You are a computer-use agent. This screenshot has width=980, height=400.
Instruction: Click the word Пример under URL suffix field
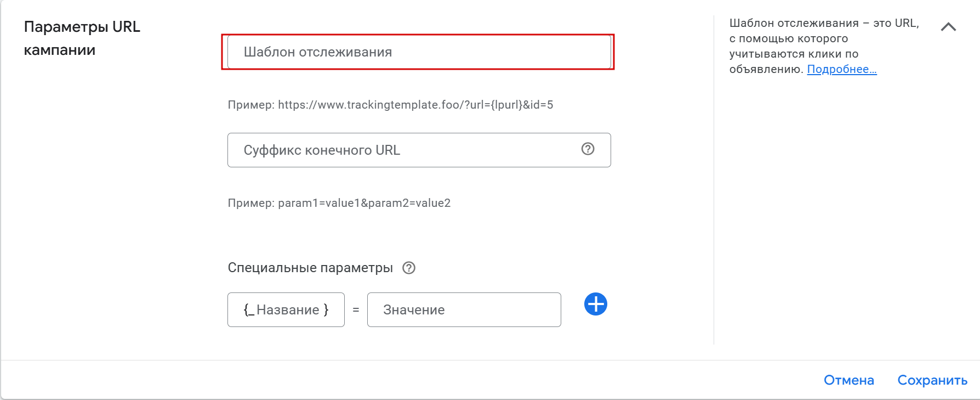tap(250, 203)
